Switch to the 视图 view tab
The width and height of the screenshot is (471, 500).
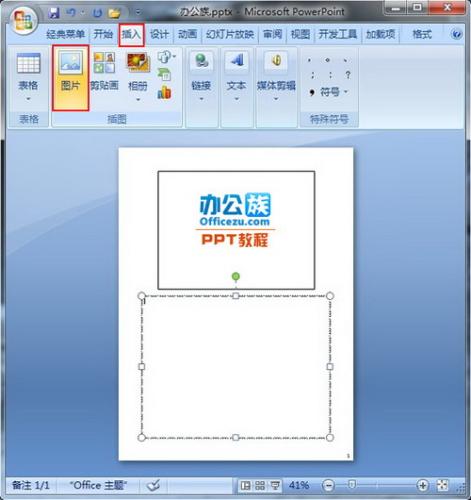pyautogui.click(x=300, y=34)
